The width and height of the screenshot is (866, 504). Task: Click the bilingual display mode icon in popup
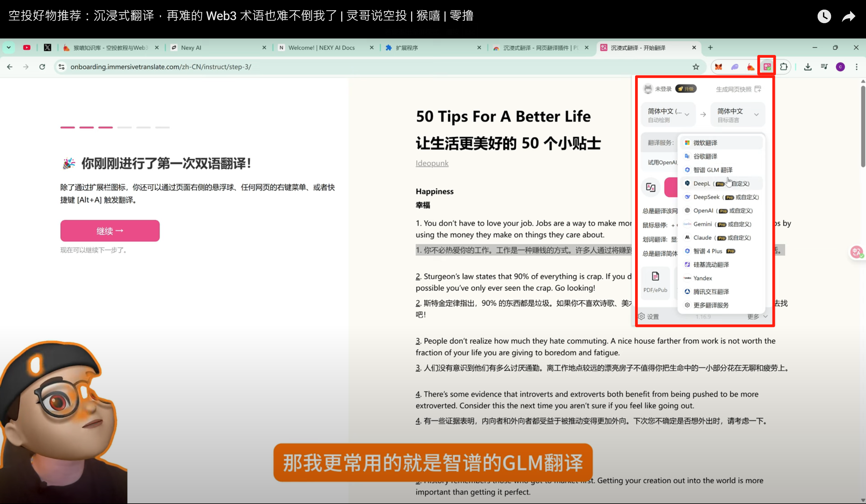651,187
